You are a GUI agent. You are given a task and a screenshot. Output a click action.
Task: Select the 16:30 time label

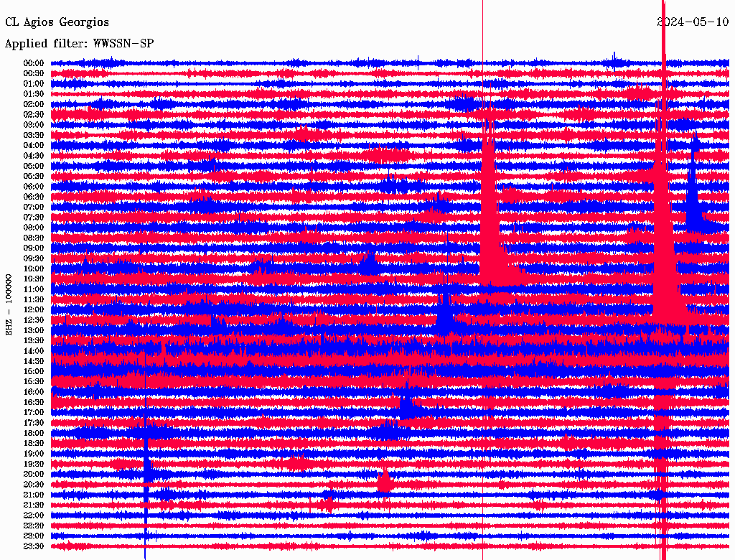click(34, 403)
